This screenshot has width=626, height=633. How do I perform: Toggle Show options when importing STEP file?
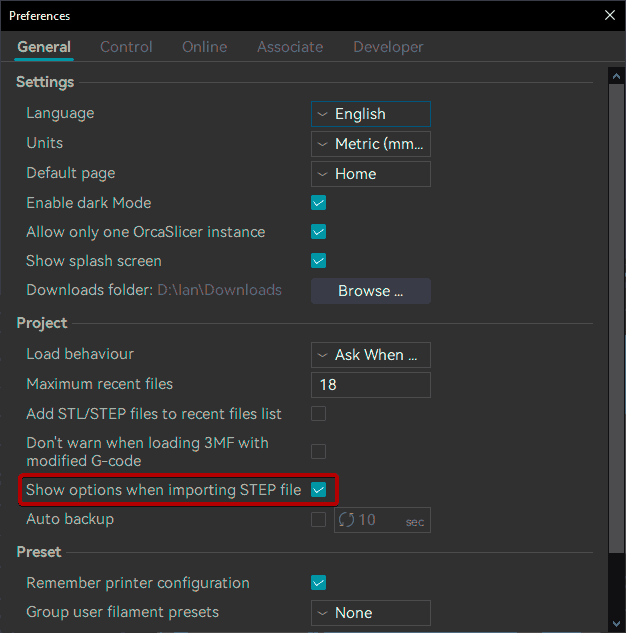pyautogui.click(x=318, y=490)
